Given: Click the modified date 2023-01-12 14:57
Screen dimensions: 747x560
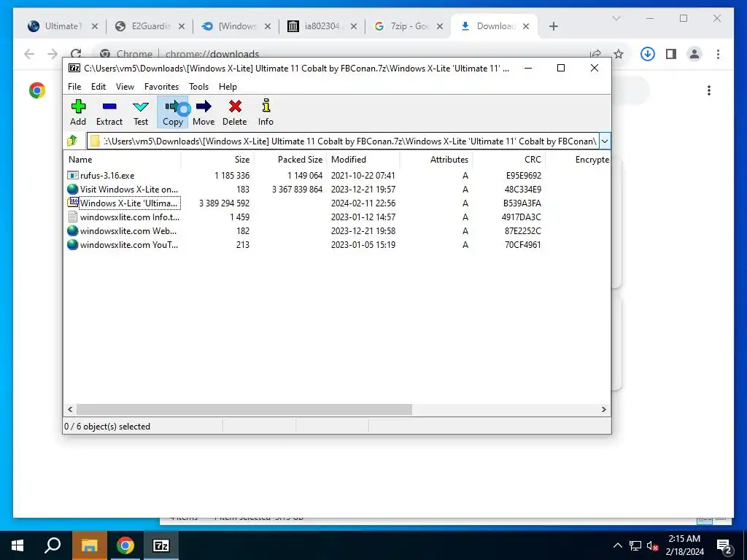Looking at the screenshot, I should pyautogui.click(x=363, y=217).
